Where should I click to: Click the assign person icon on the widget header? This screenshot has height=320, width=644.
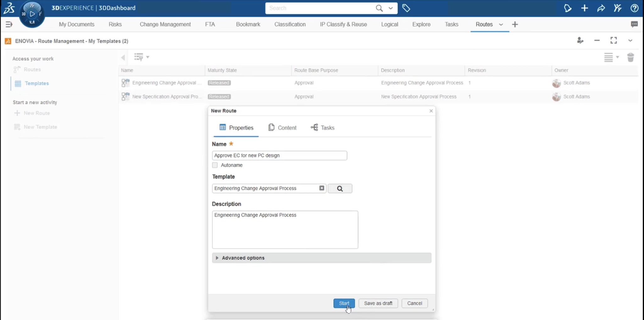pyautogui.click(x=580, y=41)
